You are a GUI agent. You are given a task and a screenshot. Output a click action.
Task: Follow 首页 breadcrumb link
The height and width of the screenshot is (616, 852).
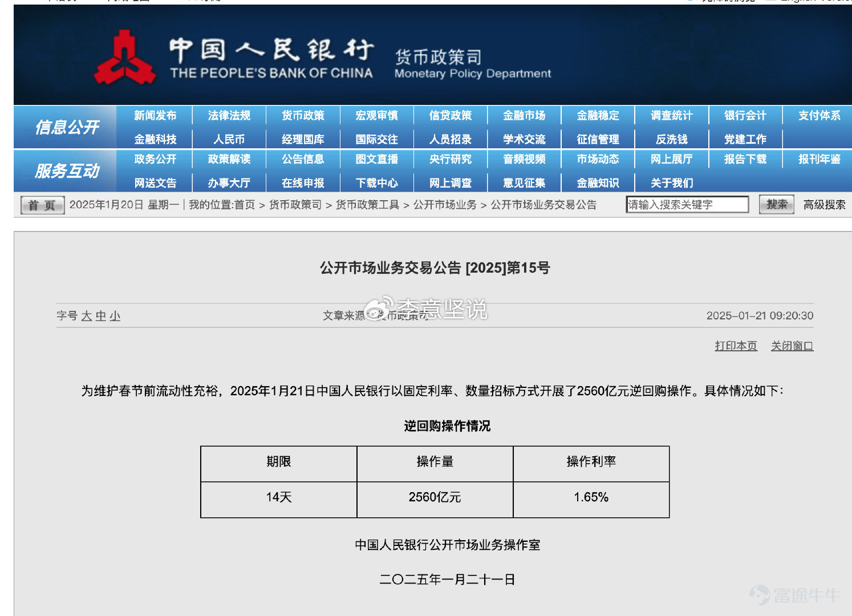point(245,205)
